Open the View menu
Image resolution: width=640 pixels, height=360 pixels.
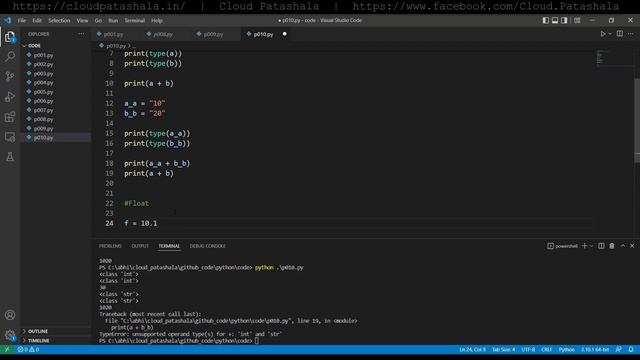[x=82, y=20]
